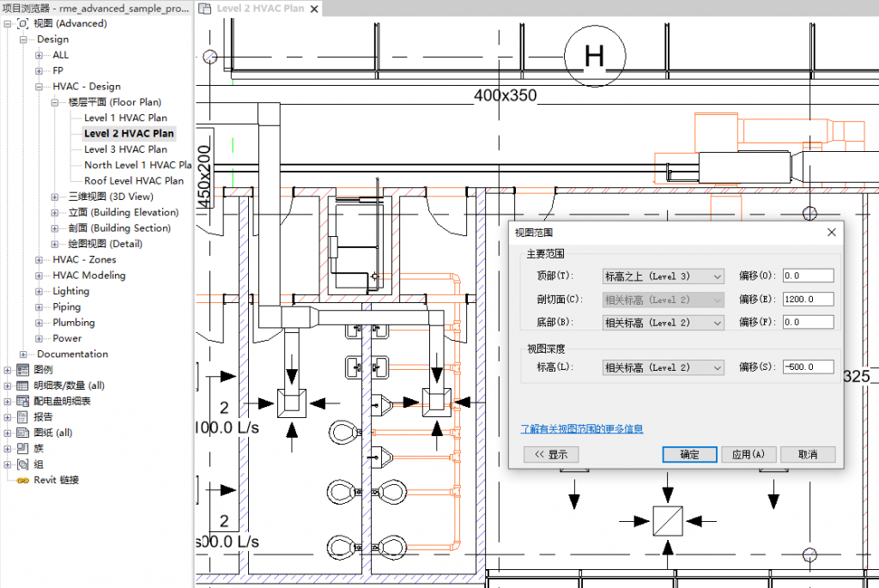Open the 顶部 level dropdown

click(x=664, y=276)
